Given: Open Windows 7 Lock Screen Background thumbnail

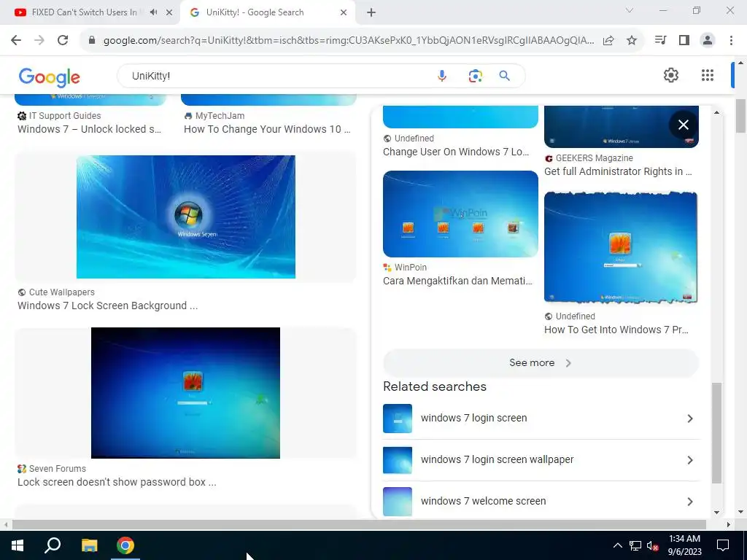Looking at the screenshot, I should (x=186, y=217).
